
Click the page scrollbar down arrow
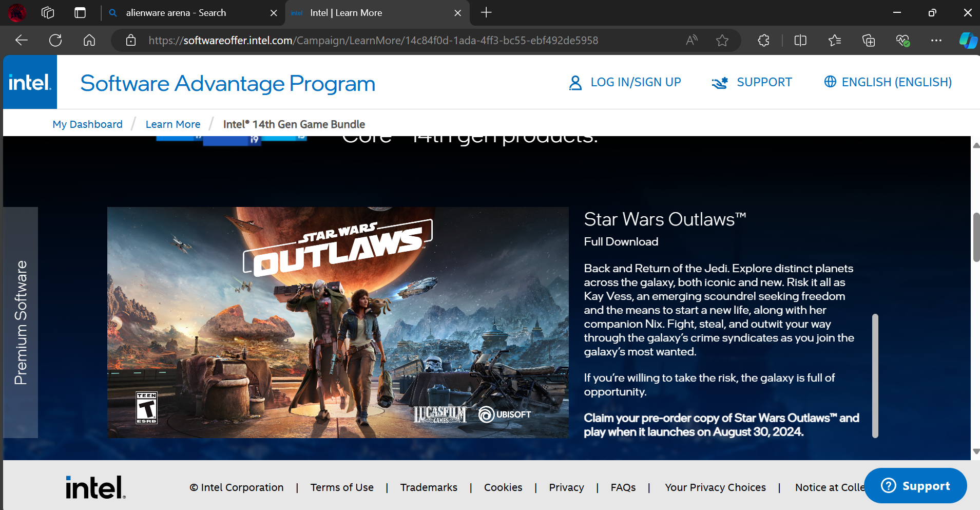[976, 451]
